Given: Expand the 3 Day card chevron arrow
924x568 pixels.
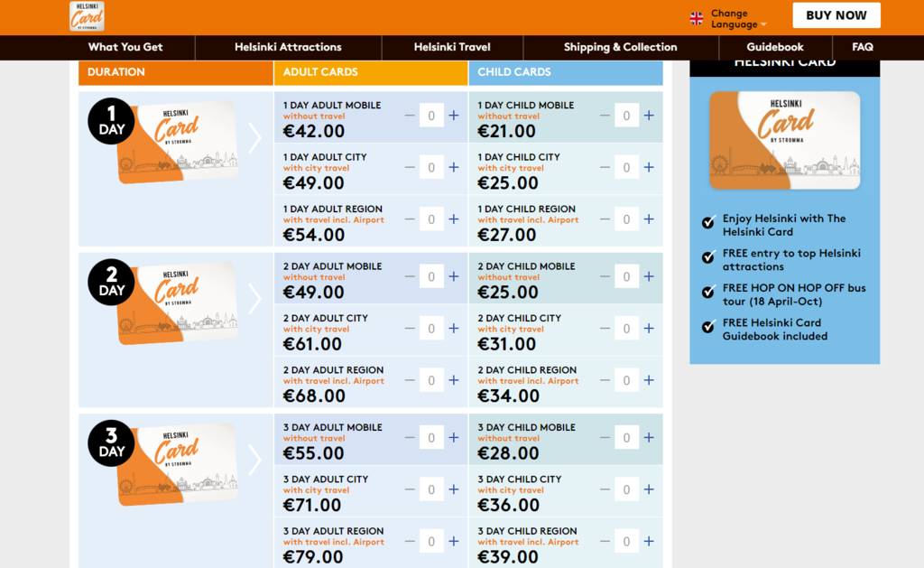Looking at the screenshot, I should 254,460.
